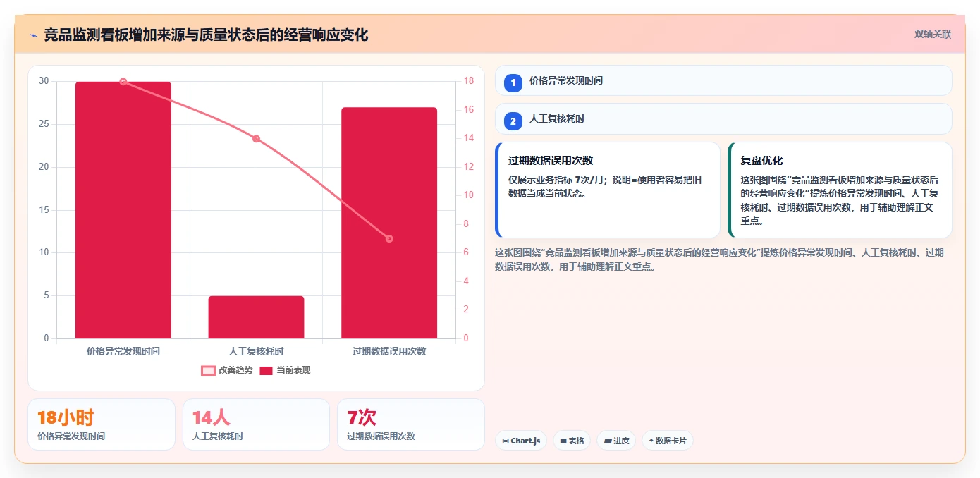This screenshot has width=980, height=478.
Task: Click the x-axis label 过期数据误用次数
Action: point(389,351)
